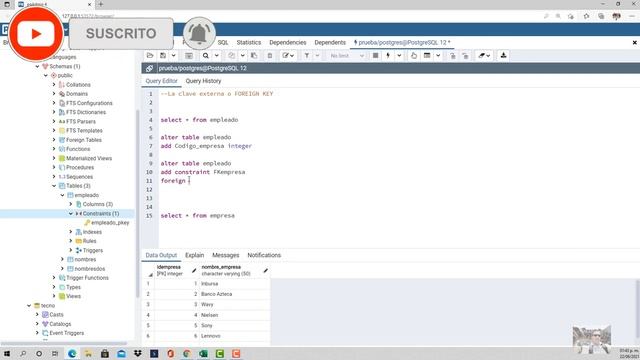
Task: Open Explain results tab
Action: [x=194, y=255]
